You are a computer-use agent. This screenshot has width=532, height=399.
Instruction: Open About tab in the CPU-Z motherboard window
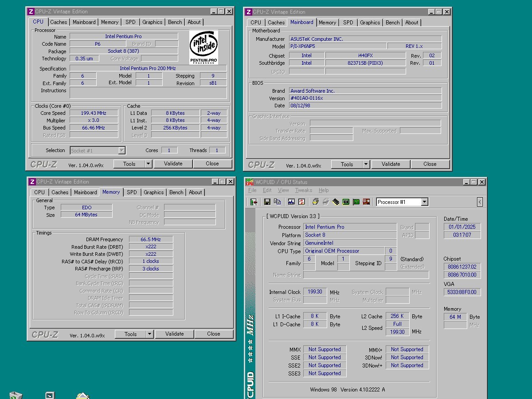pyautogui.click(x=411, y=23)
